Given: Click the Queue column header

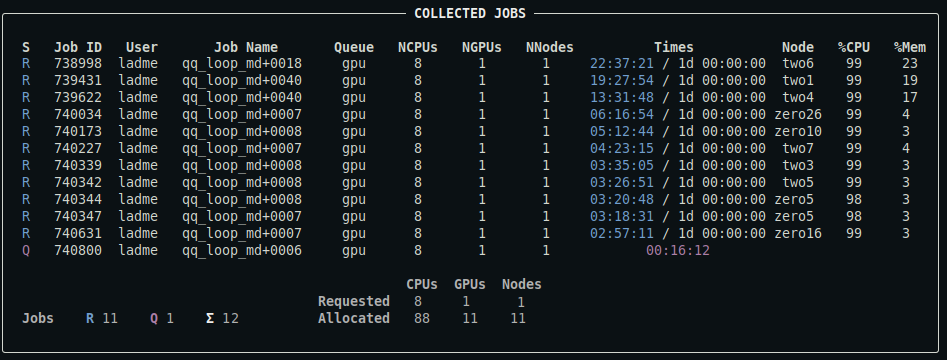Looking at the screenshot, I should click(354, 47).
